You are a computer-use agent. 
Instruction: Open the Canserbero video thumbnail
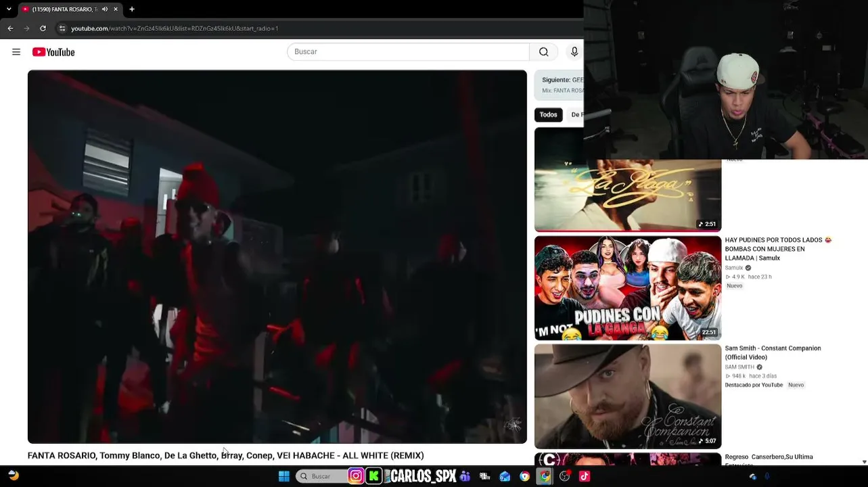[x=628, y=459]
